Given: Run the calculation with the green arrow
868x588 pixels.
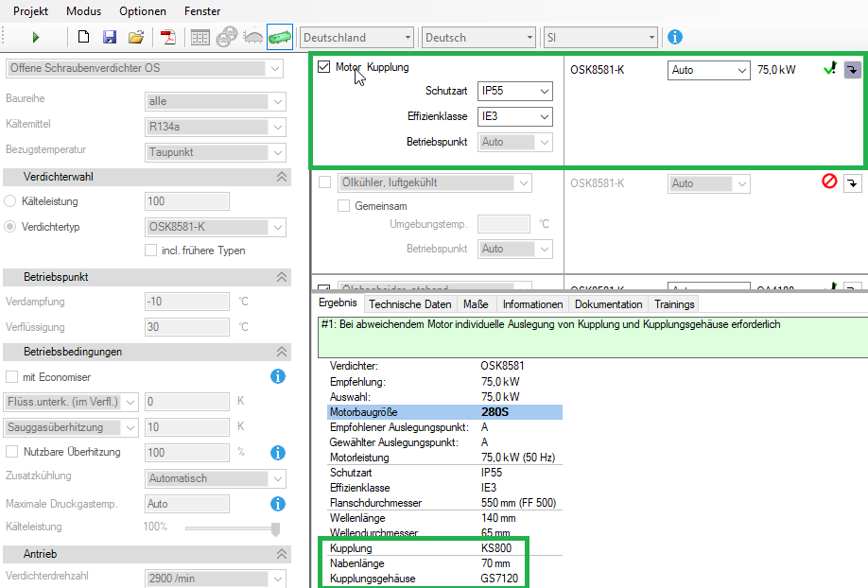Looking at the screenshot, I should (x=36, y=38).
